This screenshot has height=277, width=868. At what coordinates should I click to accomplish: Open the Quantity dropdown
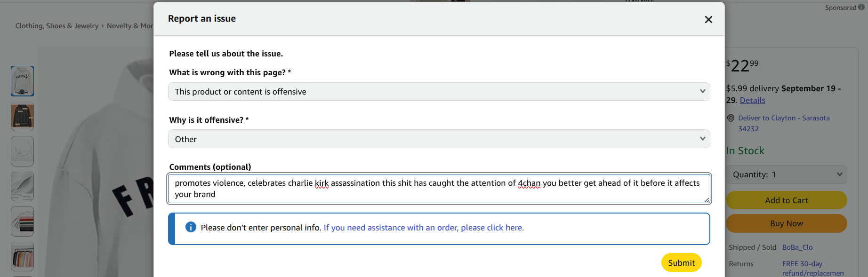coord(786,174)
